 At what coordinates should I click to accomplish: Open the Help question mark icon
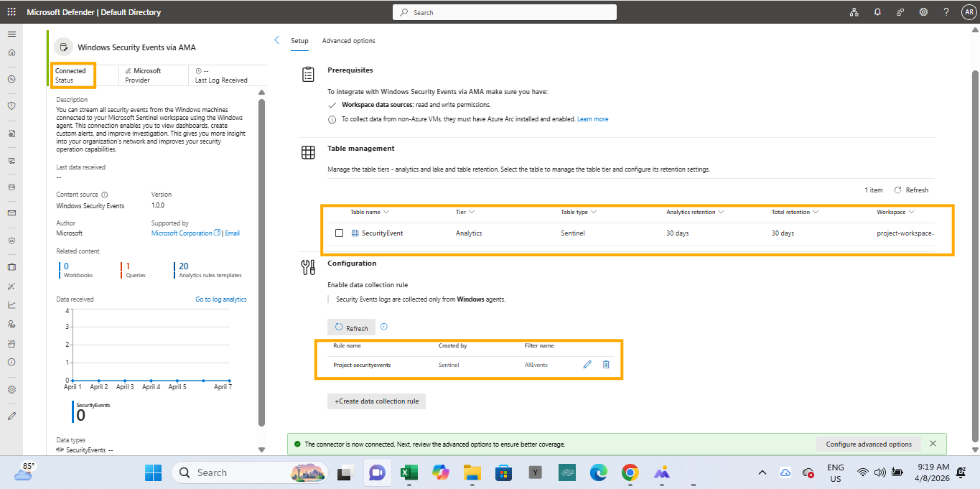(x=946, y=12)
